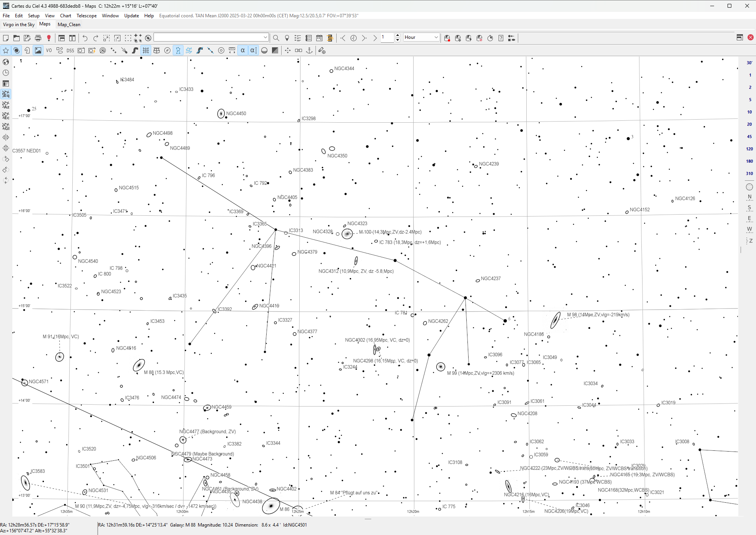
Task: Open the observatory globe icon
Action: [6, 62]
